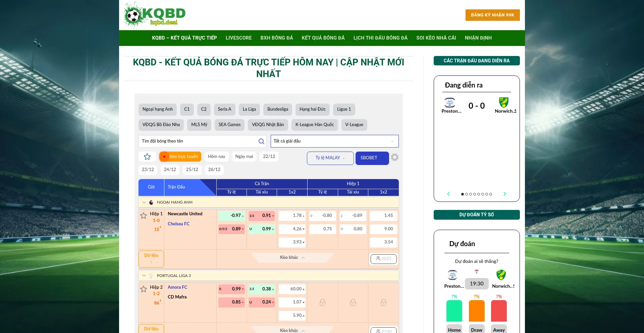This screenshot has height=333, width=644.
Task: Advance the live match carousel with right arrow
Action: point(505,194)
